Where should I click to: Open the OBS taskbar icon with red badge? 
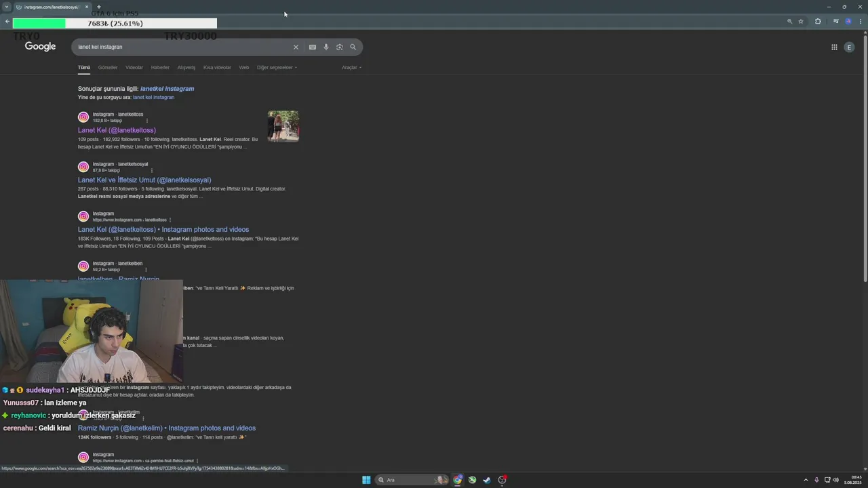pos(502,480)
